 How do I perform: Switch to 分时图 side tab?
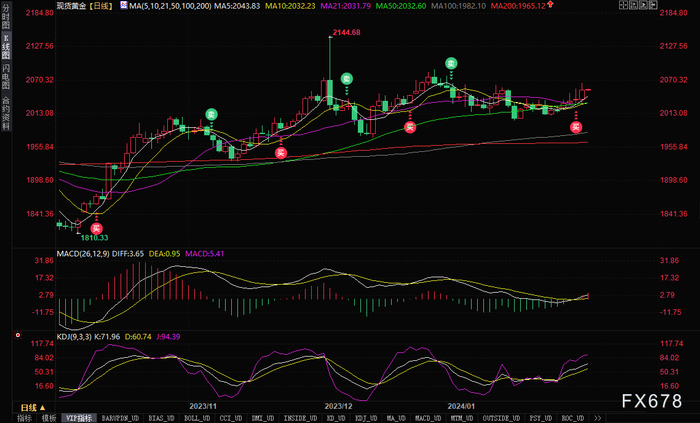click(6, 17)
